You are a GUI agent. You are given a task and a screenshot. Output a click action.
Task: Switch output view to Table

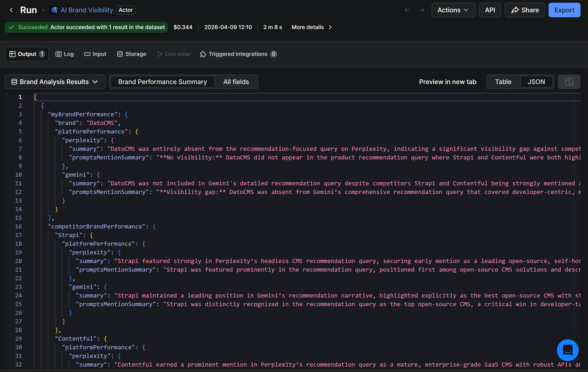[503, 82]
